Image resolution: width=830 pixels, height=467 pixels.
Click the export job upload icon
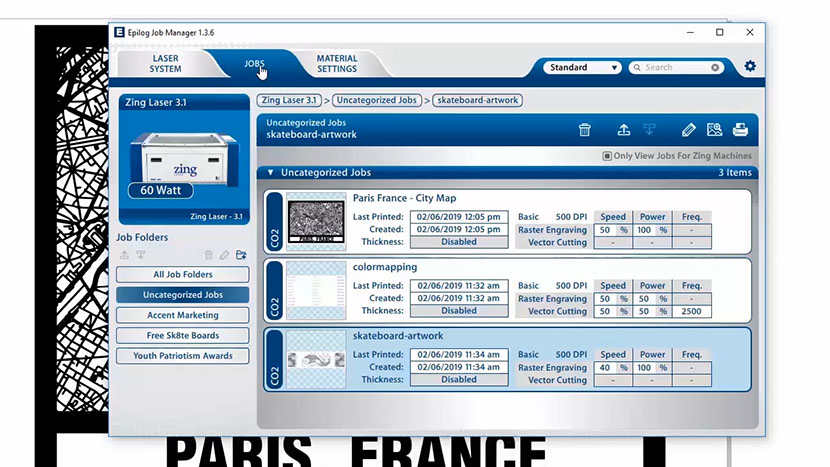623,129
